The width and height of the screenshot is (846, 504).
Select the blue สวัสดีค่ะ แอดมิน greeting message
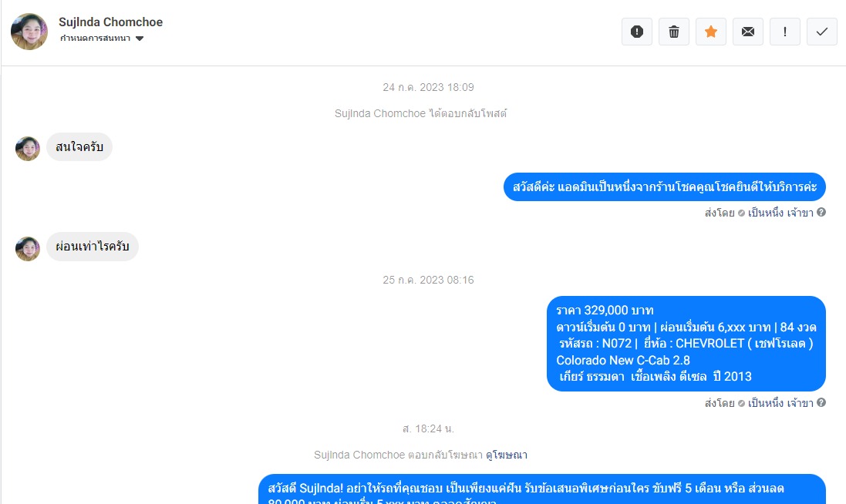coord(665,187)
